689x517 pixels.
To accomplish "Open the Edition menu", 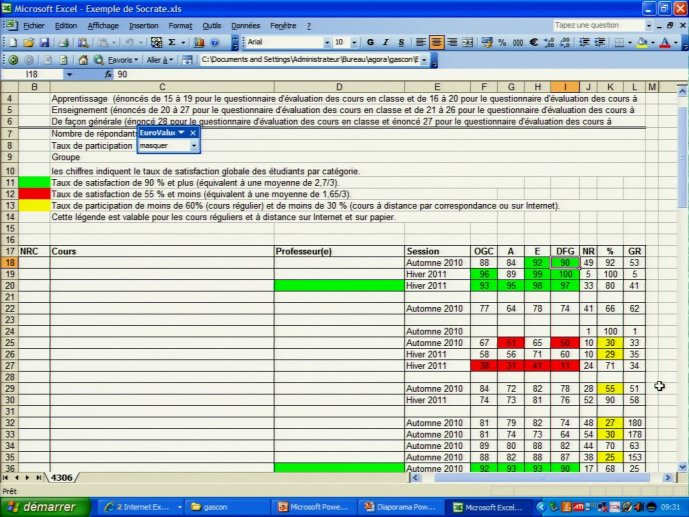I will click(65, 26).
